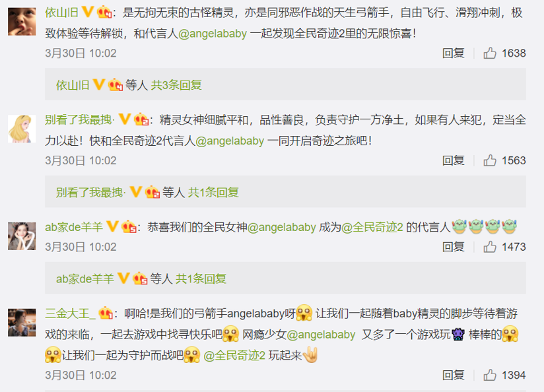Click 回复 on 别看了我最拽·'s comment
The width and height of the screenshot is (544, 392).
coord(453,160)
